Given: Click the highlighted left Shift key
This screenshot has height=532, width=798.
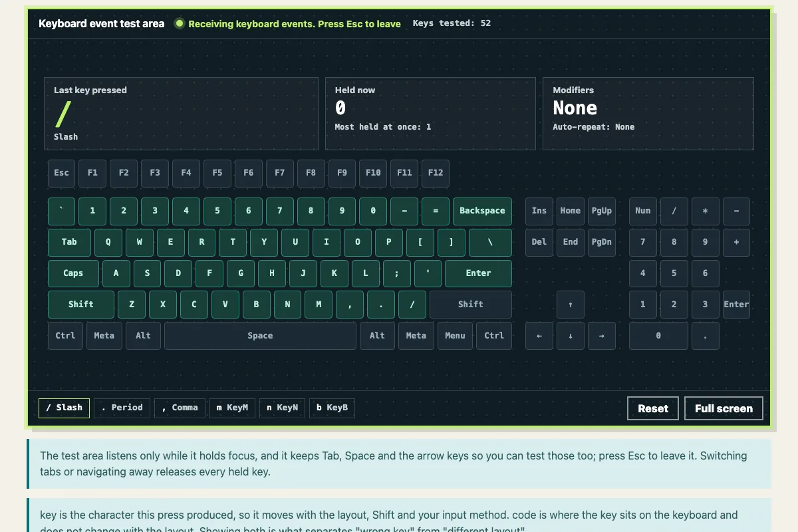Looking at the screenshot, I should (x=81, y=305).
